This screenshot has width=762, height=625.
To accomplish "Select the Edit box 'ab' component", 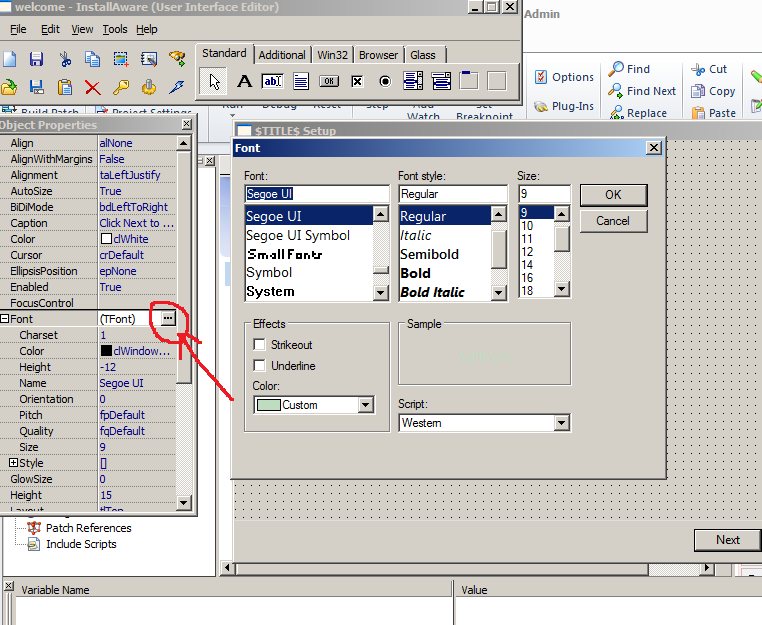I will (272, 81).
